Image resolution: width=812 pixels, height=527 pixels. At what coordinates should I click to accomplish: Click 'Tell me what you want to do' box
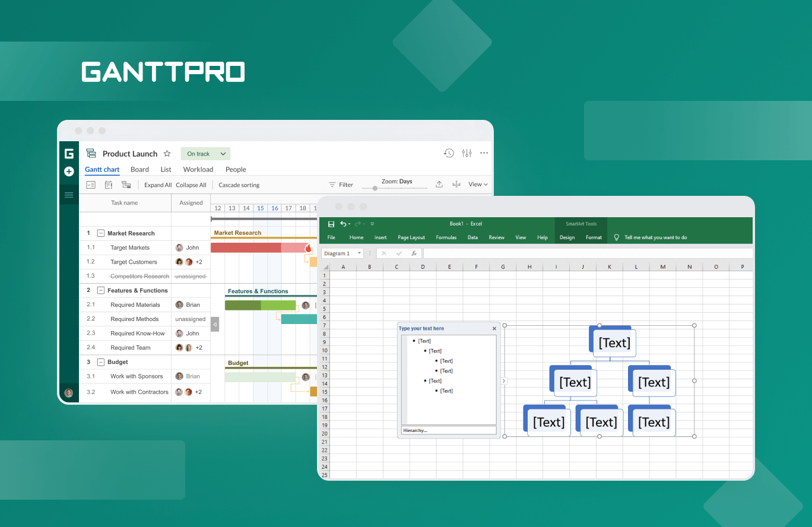656,237
